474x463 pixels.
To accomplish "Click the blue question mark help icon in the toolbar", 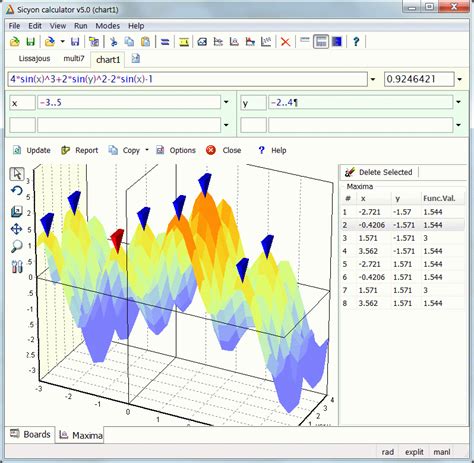I will point(356,42).
